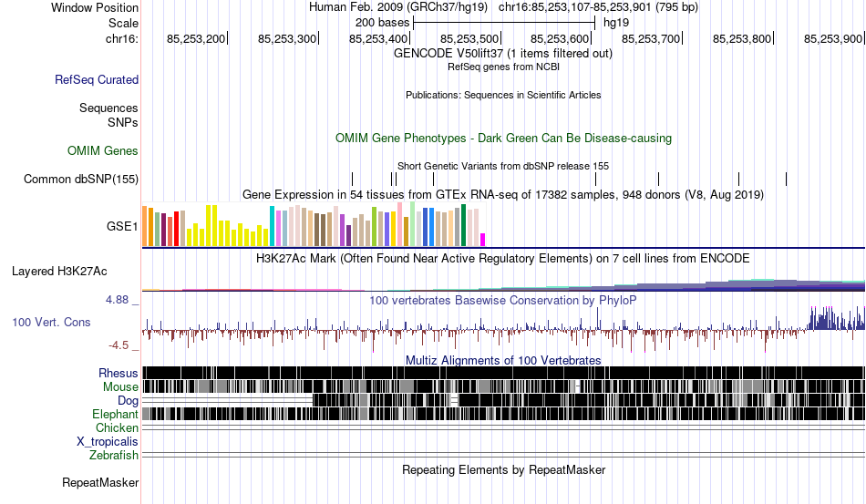Click the magenta last bar in GTEx chart
Image resolution: width=866 pixels, height=504 pixels.
pyautogui.click(x=483, y=240)
